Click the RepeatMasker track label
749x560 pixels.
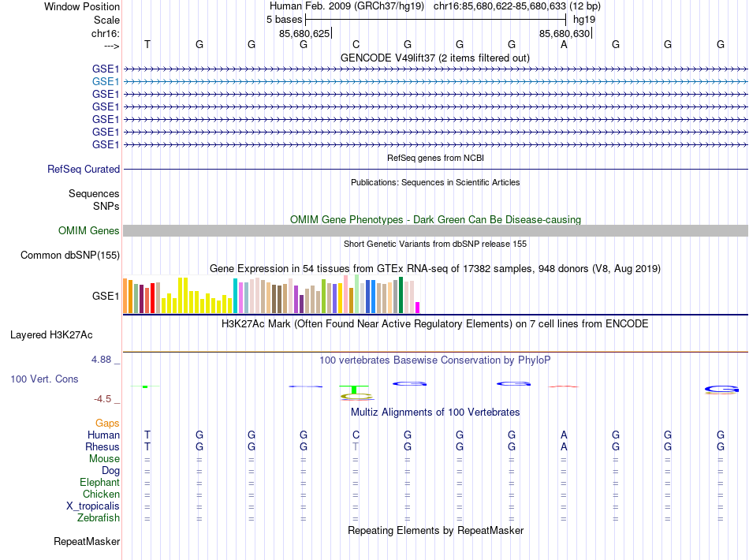click(x=87, y=541)
